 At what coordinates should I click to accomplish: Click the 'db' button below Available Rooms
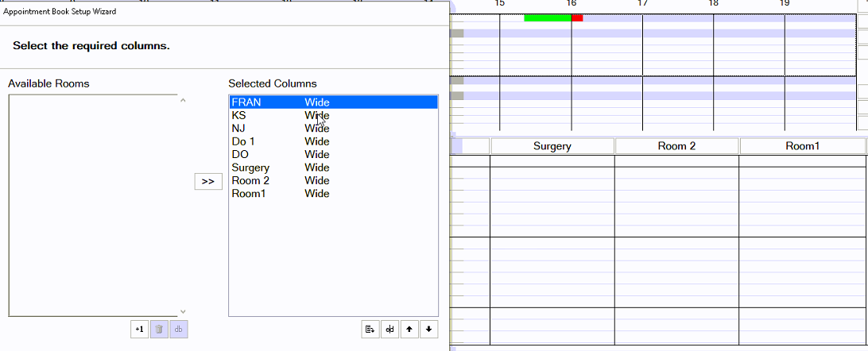(x=179, y=329)
